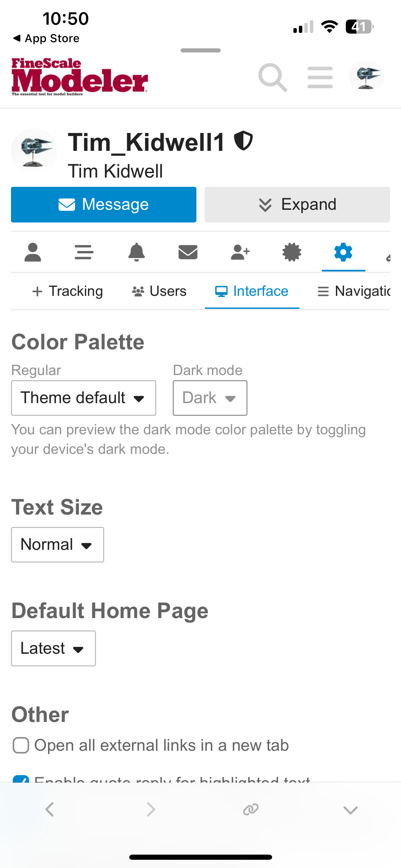Open the hamburger menu in header
401x868 pixels.
320,77
